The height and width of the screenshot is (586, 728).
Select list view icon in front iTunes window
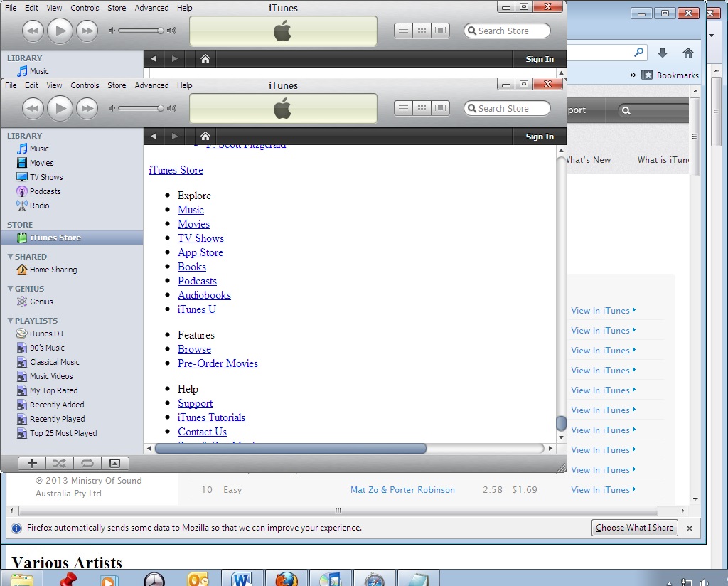coord(403,108)
